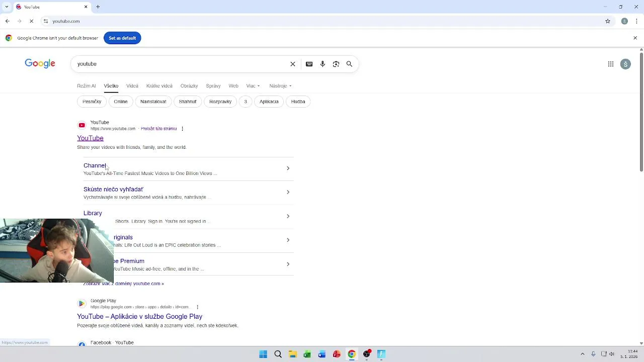Select the Hudba suggestion chip
This screenshot has width=644, height=362.
coord(298,102)
